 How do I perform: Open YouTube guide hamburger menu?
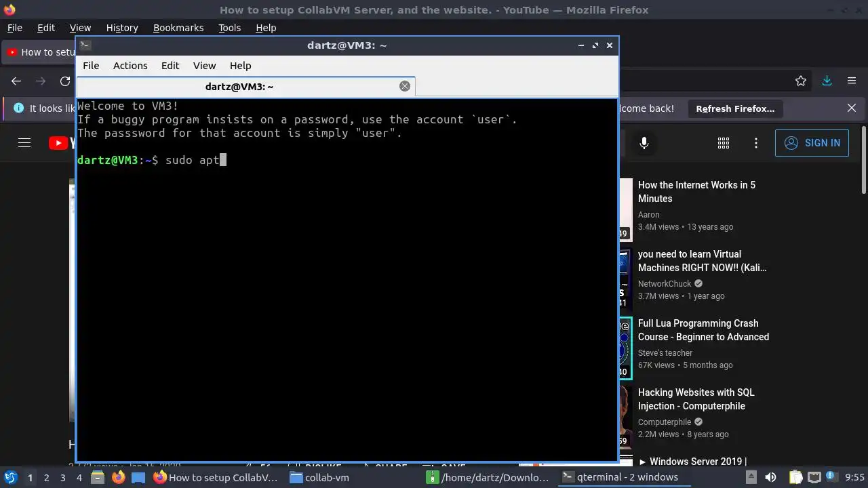(24, 143)
